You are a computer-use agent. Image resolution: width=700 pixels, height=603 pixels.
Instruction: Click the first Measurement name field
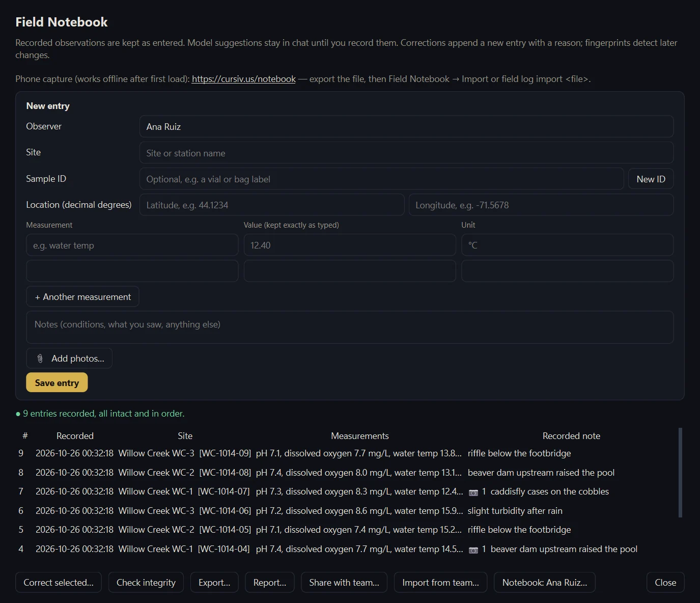pos(132,245)
